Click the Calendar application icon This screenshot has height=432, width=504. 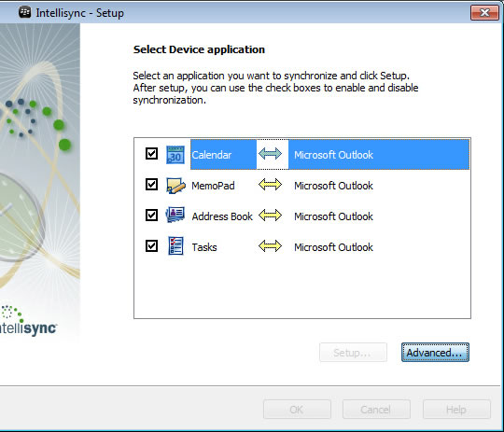175,155
